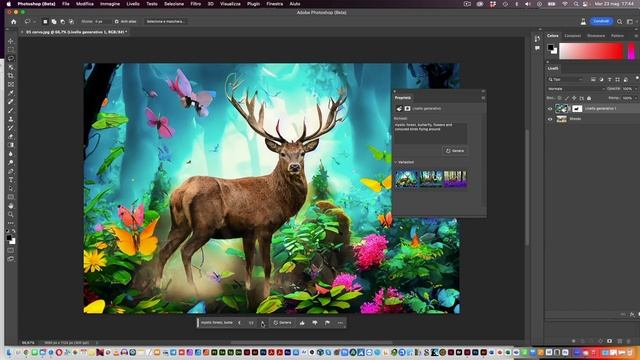Hide the Livello generativo 1 layer
The height and width of the screenshot is (360, 640).
(x=550, y=109)
